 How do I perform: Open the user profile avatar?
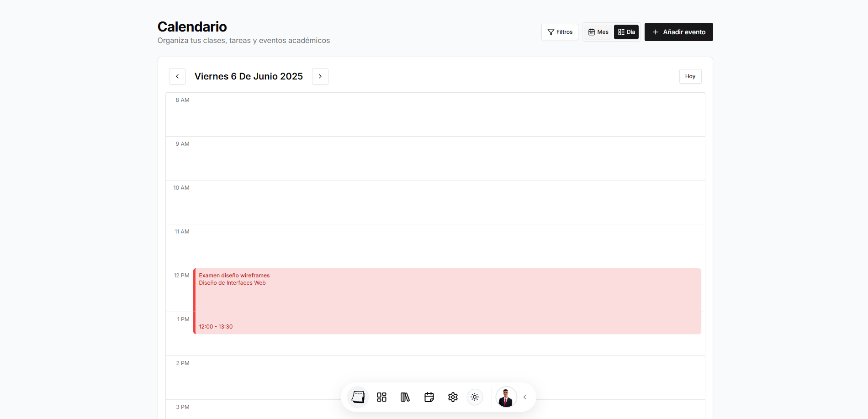pos(506,397)
